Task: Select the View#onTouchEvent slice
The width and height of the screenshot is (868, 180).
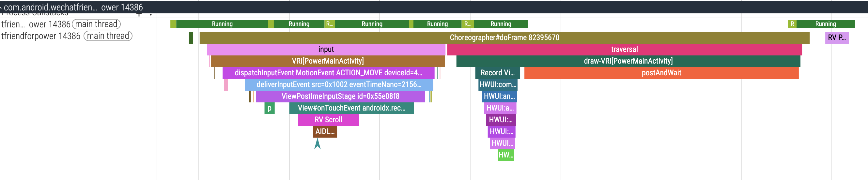Action: (351, 108)
